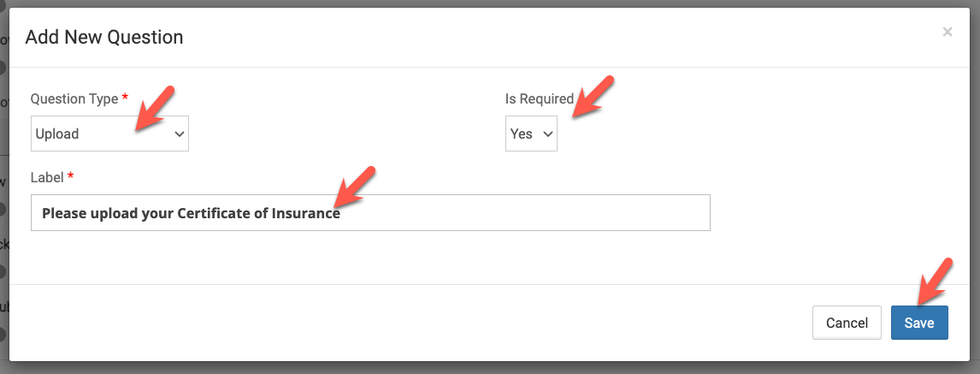This screenshot has width=980, height=374.
Task: Open the Question Type dropdown
Action: [109, 134]
